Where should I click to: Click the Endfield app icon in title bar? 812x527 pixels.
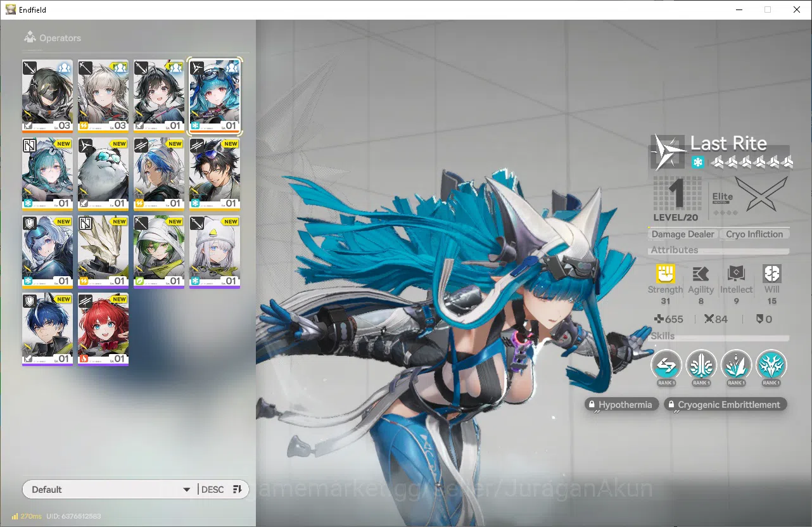pyautogui.click(x=11, y=10)
